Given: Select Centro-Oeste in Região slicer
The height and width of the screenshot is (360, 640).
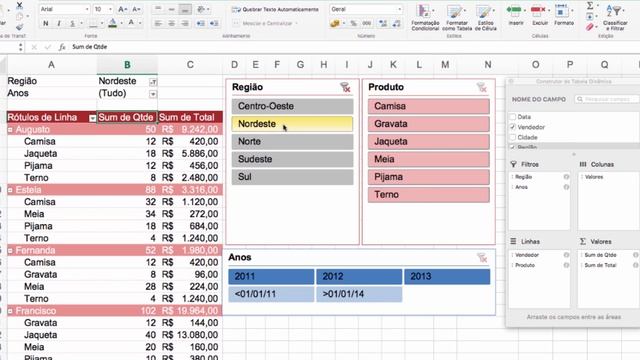Looking at the screenshot, I should pos(292,106).
